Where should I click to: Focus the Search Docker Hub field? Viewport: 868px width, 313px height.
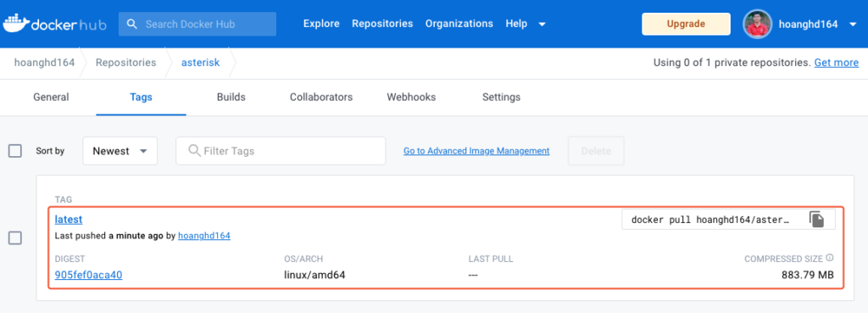tap(198, 24)
